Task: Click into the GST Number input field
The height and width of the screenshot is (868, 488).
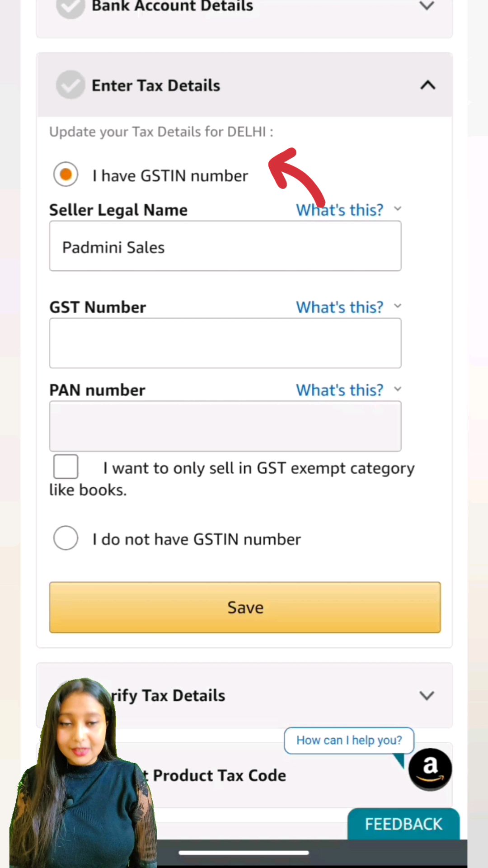Action: [225, 343]
